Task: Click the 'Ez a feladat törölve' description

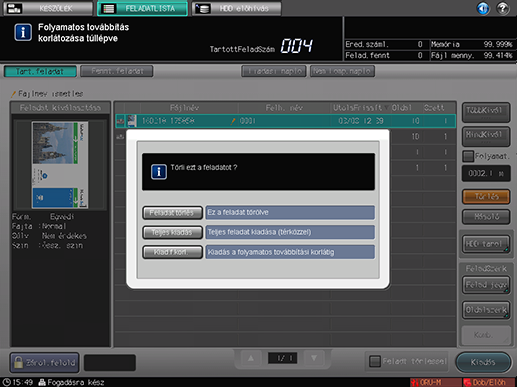Action: [290, 212]
